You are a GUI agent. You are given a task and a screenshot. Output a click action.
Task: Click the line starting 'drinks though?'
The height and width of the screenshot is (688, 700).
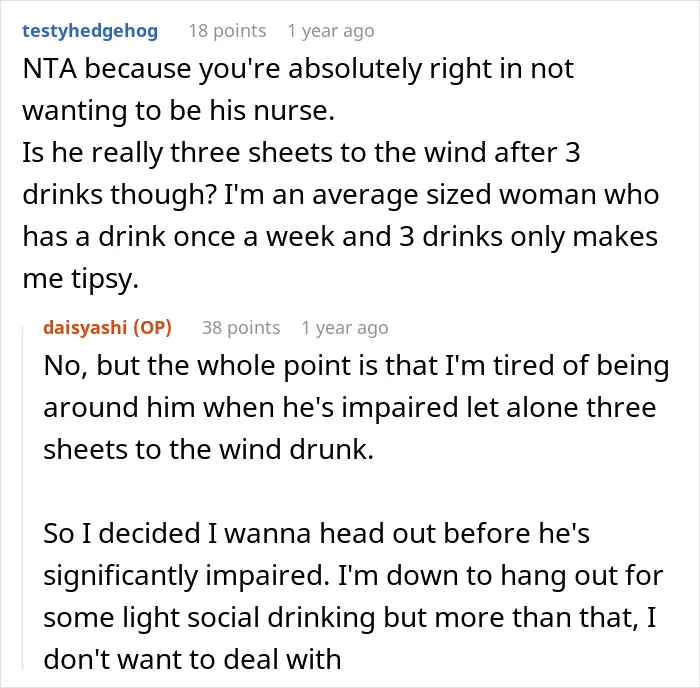coord(341,195)
